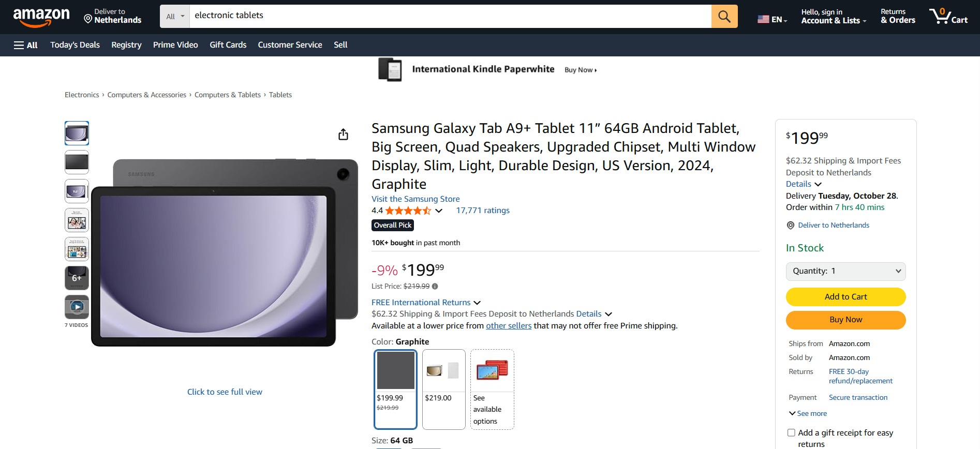The image size is (980, 449).
Task: Select the Graphite color swatch
Action: coord(395,389)
